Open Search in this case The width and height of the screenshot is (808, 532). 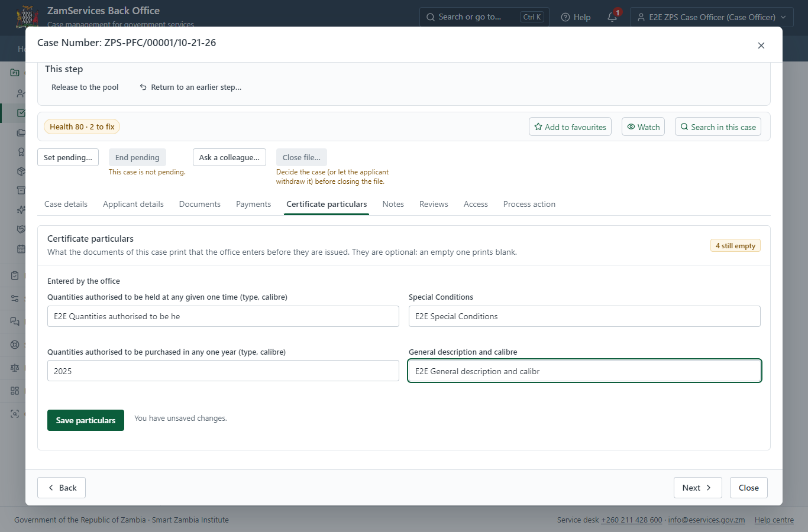point(718,126)
